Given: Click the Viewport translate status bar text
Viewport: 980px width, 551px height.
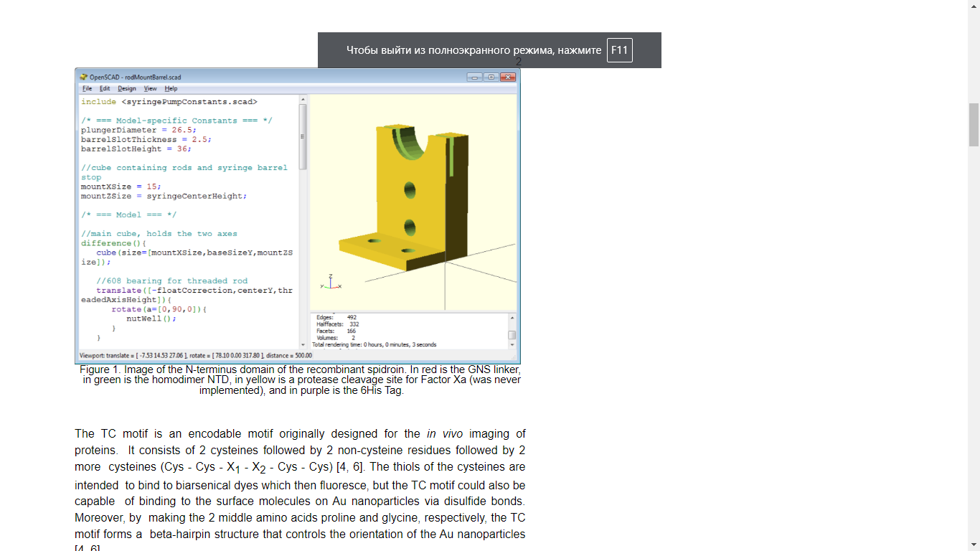Looking at the screenshot, I should pos(195,355).
